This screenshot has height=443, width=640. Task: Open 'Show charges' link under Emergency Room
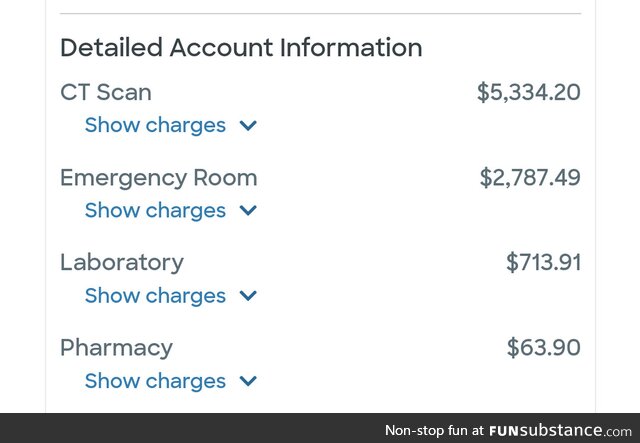(155, 210)
